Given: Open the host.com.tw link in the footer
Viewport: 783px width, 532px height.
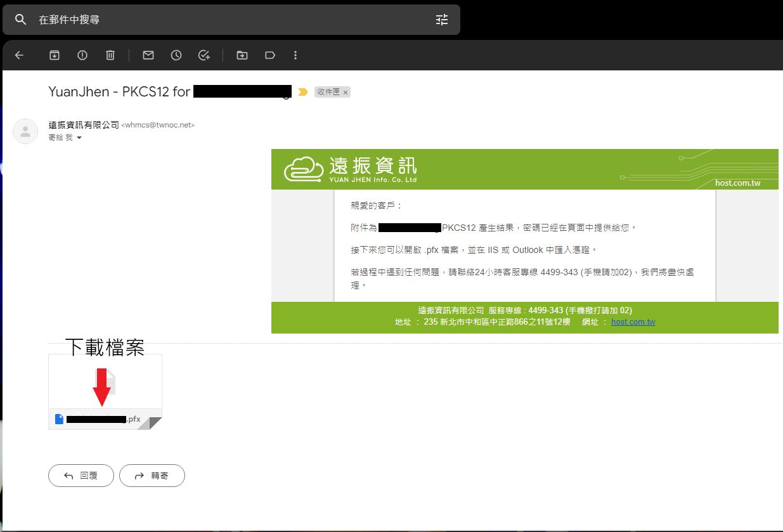Looking at the screenshot, I should [633, 321].
